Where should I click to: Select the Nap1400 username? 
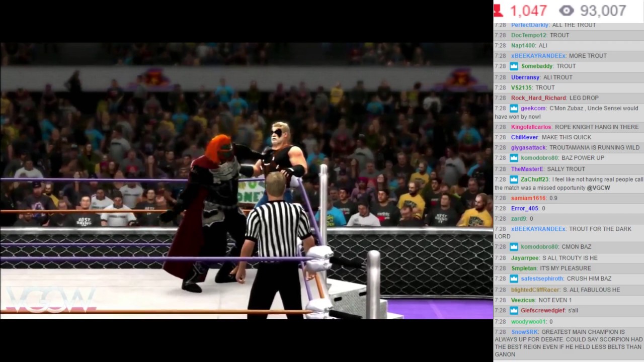523,46
